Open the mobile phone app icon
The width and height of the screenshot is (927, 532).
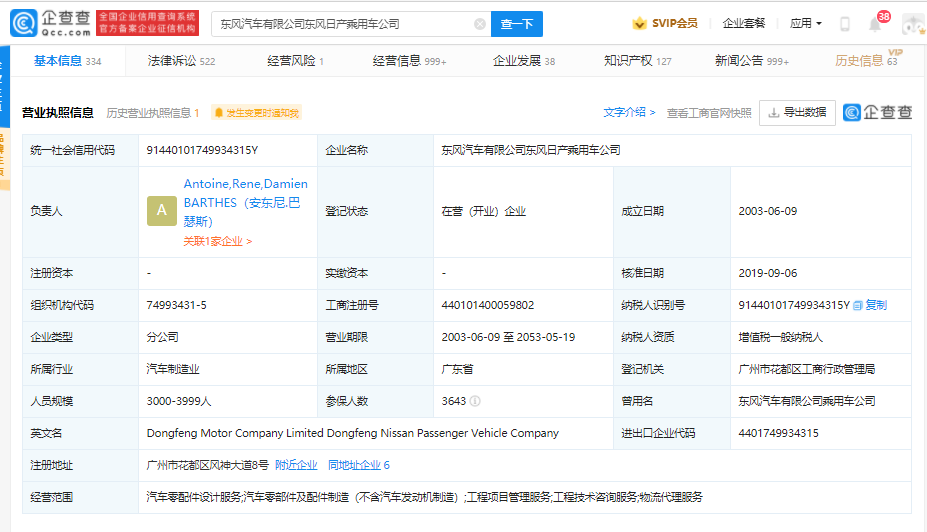click(x=845, y=24)
